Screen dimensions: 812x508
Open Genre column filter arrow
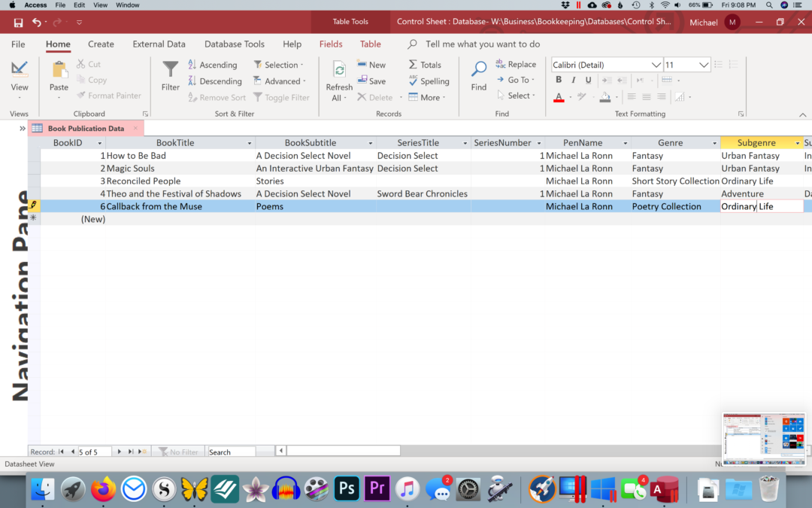coord(714,143)
